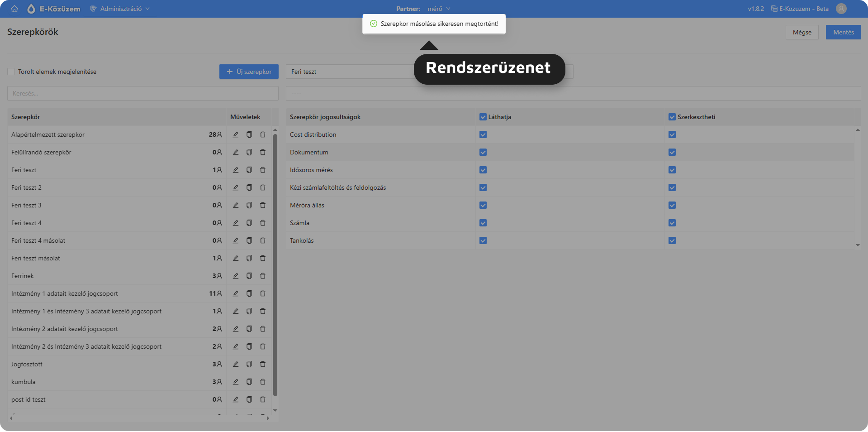The height and width of the screenshot is (432, 868).
Task: Copy the Feri teszt 4 másolat role
Action: [249, 240]
